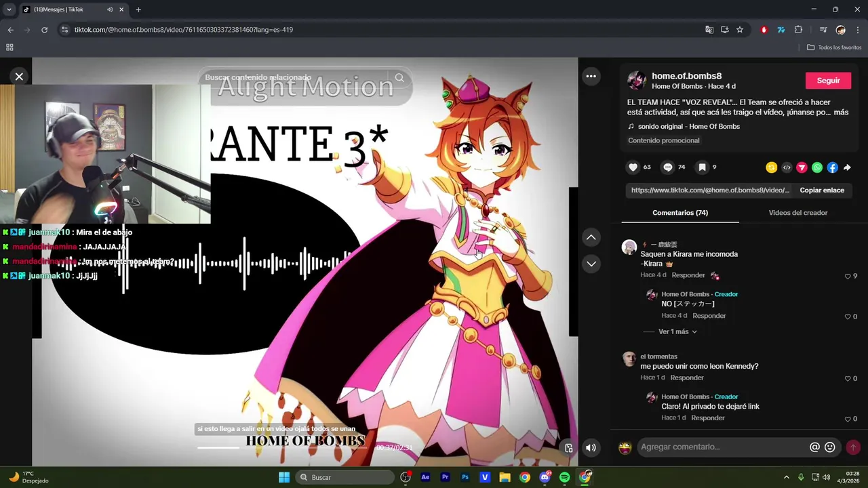Reply to 'Claro! Al privado te dejaré link'
This screenshot has width=868, height=488.
708,418
